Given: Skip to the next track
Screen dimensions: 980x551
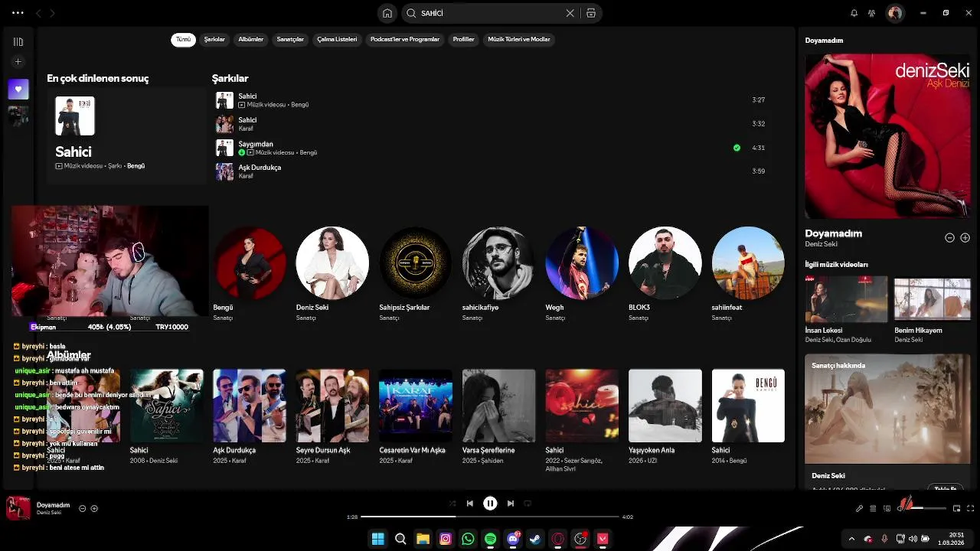Looking at the screenshot, I should pos(510,504).
